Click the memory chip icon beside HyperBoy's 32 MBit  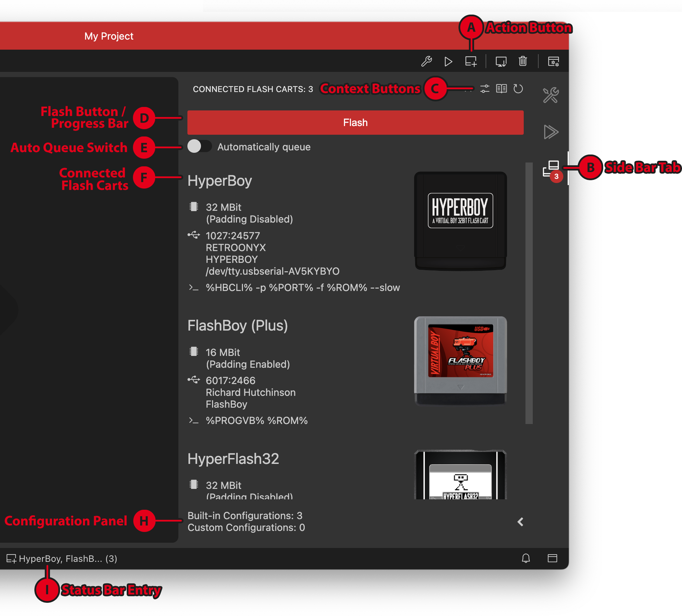[x=194, y=207]
